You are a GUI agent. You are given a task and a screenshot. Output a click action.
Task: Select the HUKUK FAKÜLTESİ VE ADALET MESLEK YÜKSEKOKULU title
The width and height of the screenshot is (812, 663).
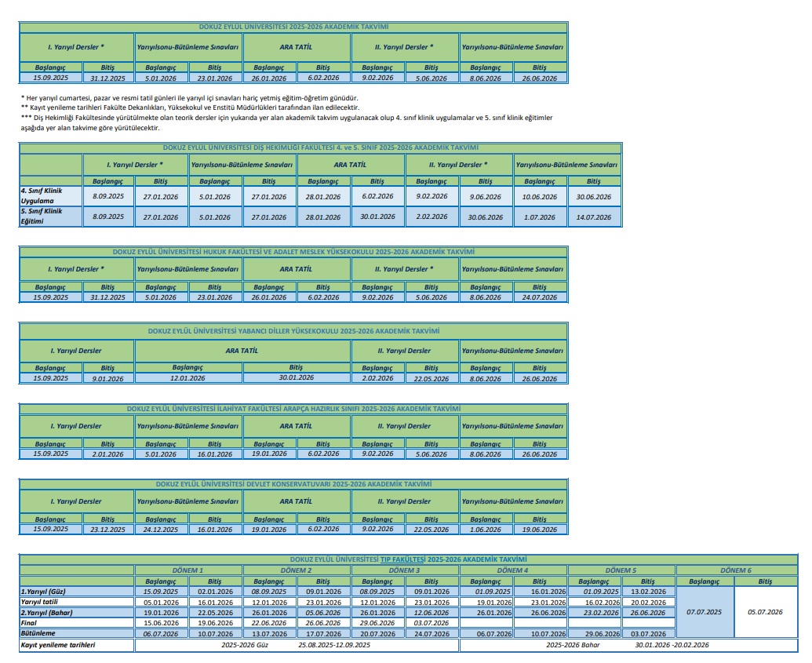click(x=293, y=252)
